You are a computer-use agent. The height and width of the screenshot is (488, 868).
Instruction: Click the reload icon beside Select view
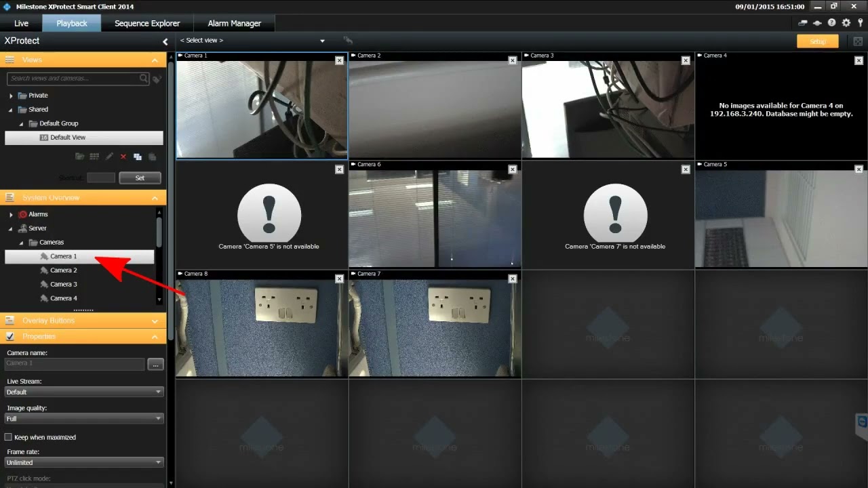coord(348,41)
